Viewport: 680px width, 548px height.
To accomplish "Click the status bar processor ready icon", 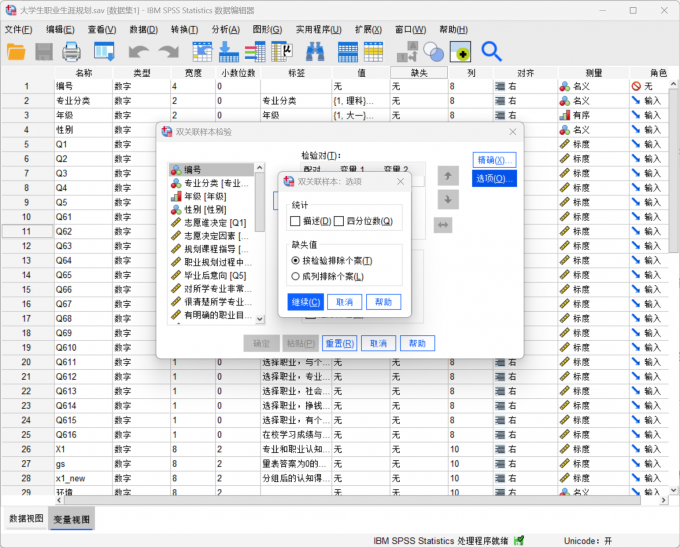I will pyautogui.click(x=519, y=540).
